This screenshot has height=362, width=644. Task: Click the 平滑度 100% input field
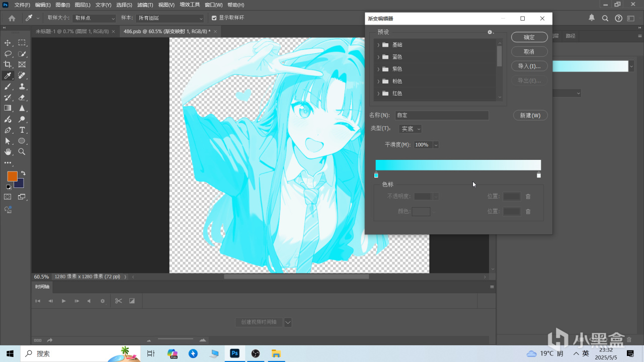[423, 145]
